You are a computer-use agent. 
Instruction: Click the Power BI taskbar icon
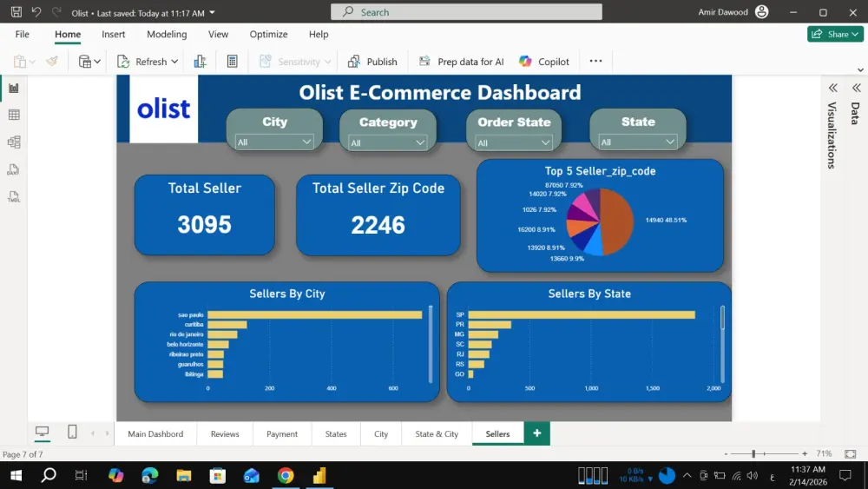click(x=319, y=475)
